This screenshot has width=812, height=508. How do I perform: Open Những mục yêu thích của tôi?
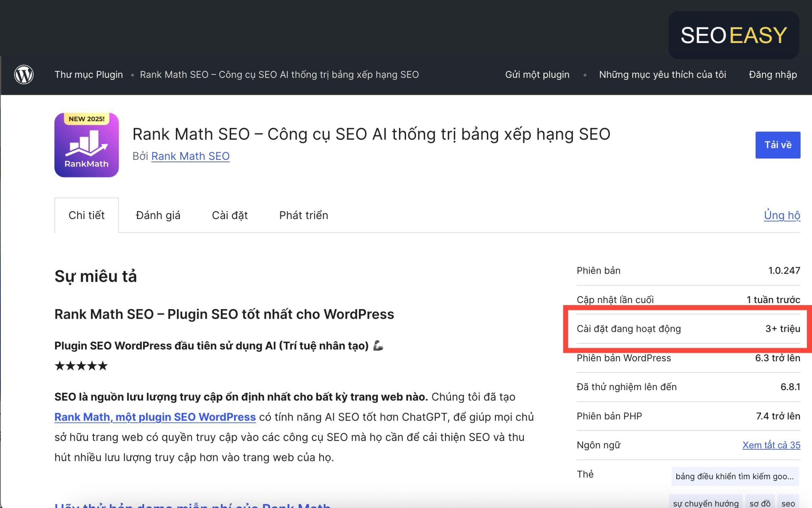coord(662,75)
